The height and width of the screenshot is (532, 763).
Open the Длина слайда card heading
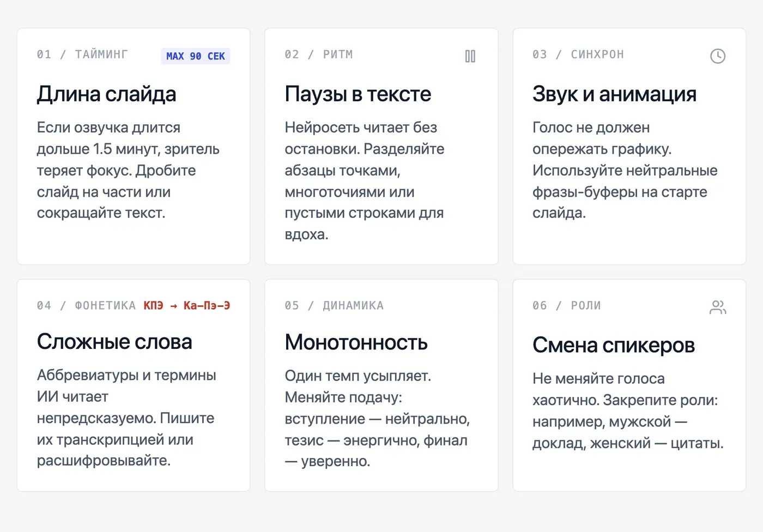[107, 94]
